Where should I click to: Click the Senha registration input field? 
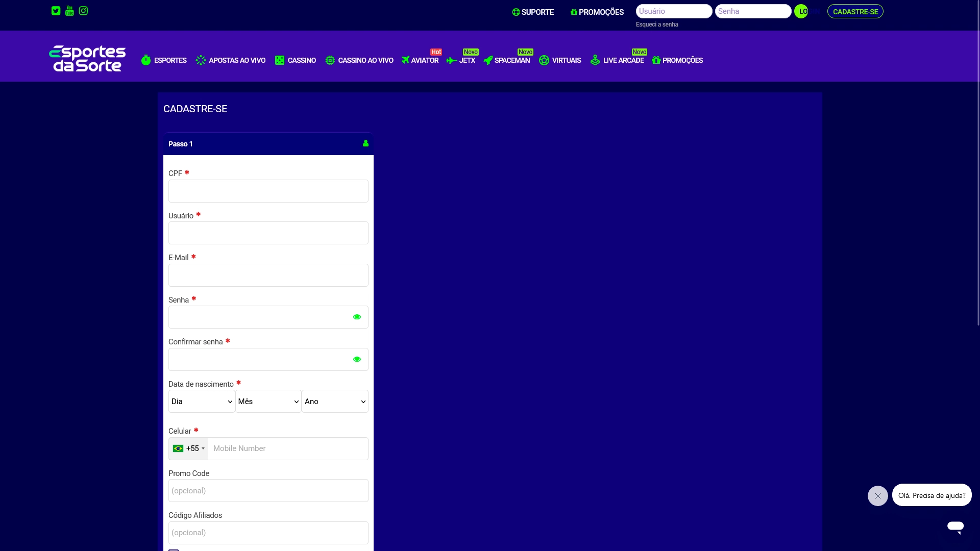tap(268, 317)
